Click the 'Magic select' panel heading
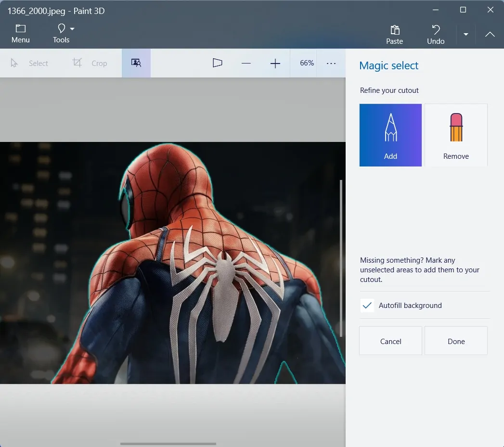The height and width of the screenshot is (447, 504). tap(389, 65)
